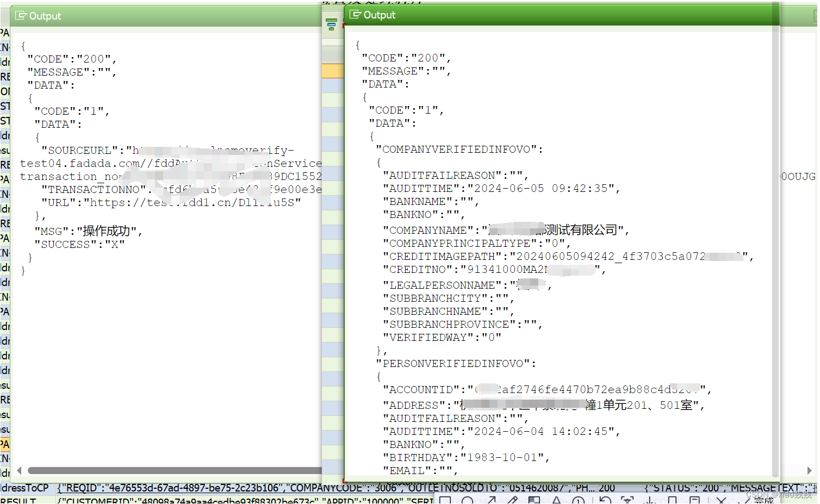
Task: Click the "BIRTHDAY":"1983-10-01" line
Action: pos(466,457)
